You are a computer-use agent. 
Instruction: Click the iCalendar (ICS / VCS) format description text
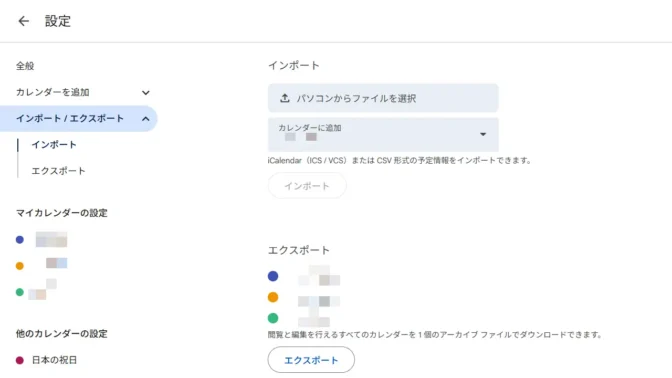tap(399, 160)
